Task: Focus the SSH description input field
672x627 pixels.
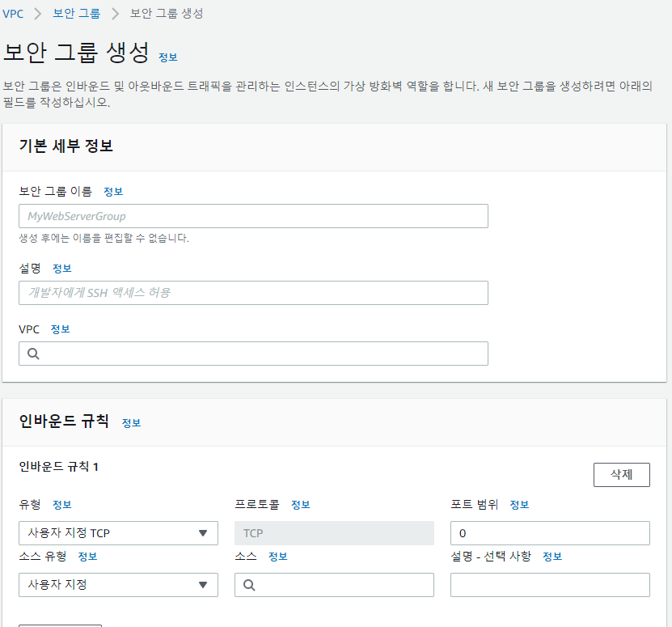Action: pos(253,293)
